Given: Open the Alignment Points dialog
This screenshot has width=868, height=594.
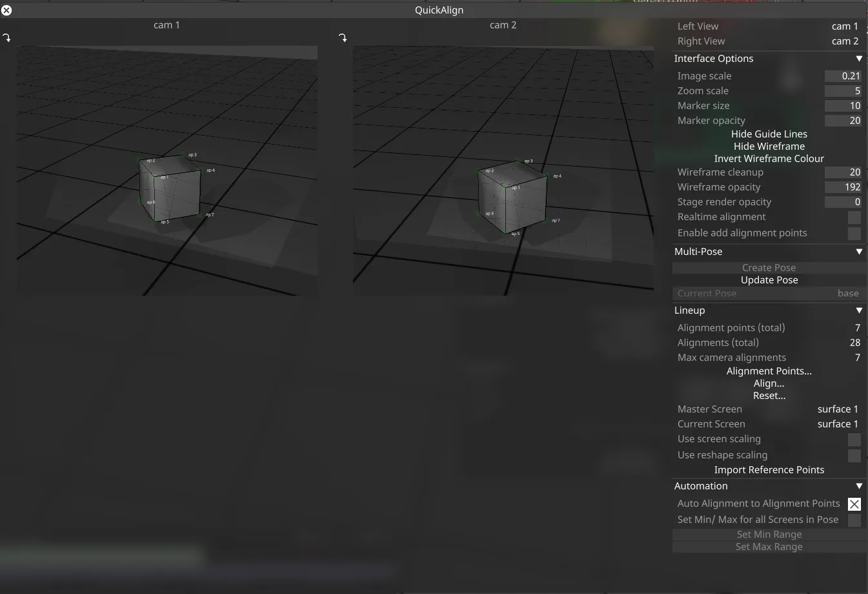Looking at the screenshot, I should click(x=769, y=371).
